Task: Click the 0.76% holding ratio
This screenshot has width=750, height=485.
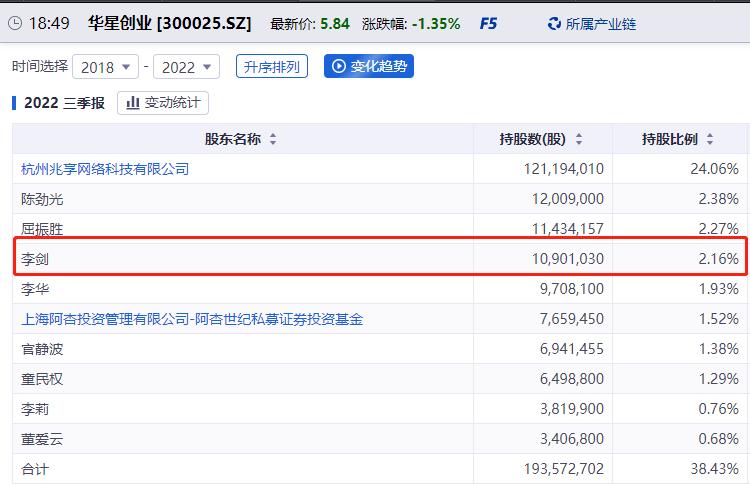Action: point(718,409)
